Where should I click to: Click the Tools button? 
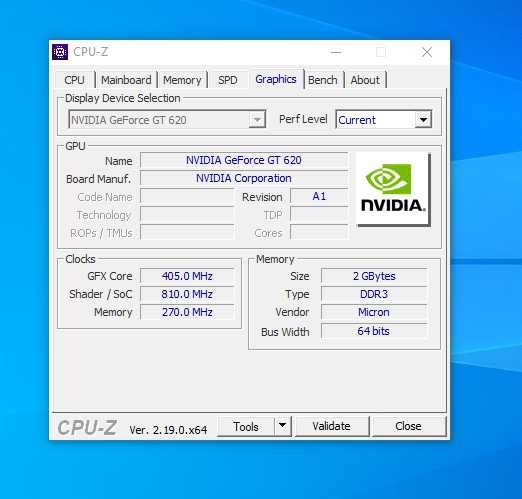pyautogui.click(x=246, y=426)
